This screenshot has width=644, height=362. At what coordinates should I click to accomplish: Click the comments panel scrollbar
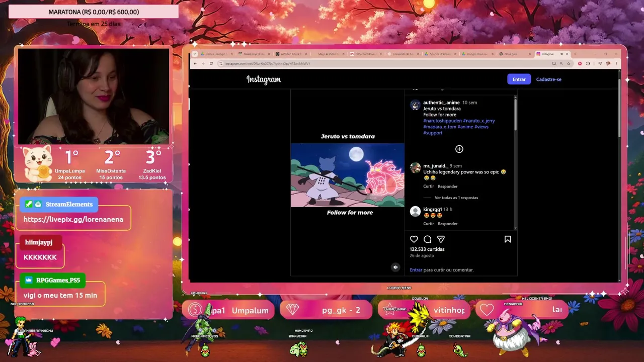click(x=515, y=115)
